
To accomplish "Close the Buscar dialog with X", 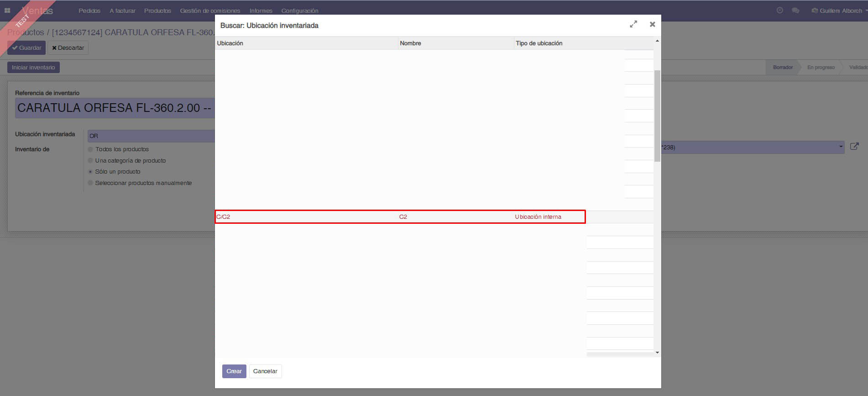I will pos(652,24).
